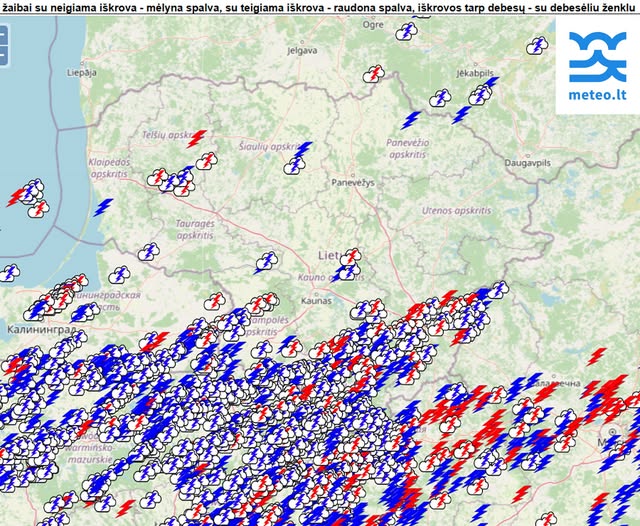Image resolution: width=640 pixels, height=526 pixels.
Task: Select the isolated red bolt near right edge
Action: point(597,355)
